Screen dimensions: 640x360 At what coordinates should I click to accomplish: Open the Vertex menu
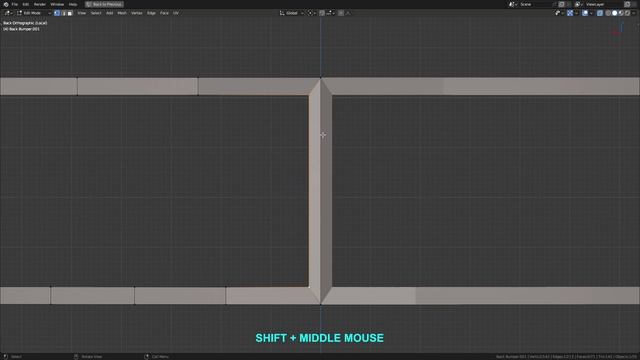click(x=136, y=13)
